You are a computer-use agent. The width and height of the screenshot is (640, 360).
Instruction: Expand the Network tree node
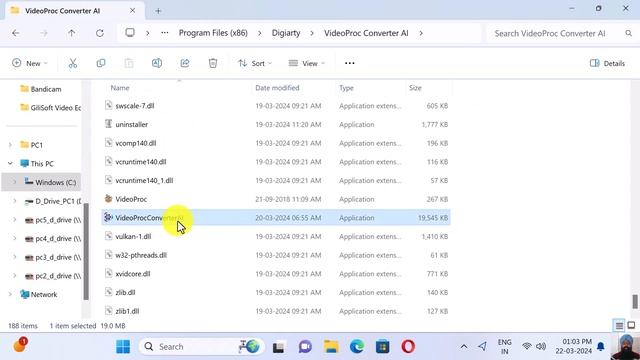10,294
